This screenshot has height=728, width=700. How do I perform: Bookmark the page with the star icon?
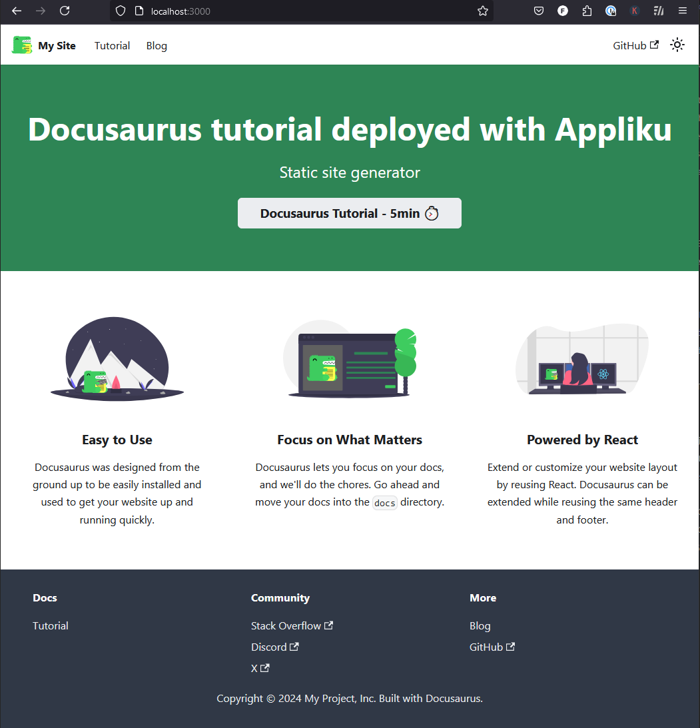pyautogui.click(x=482, y=11)
